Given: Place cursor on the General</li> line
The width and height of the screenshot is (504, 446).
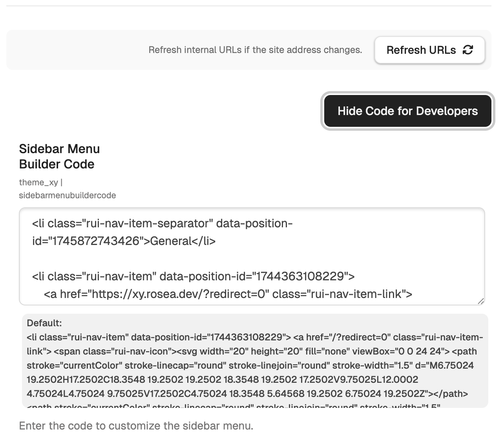Looking at the screenshot, I should click(x=124, y=241).
